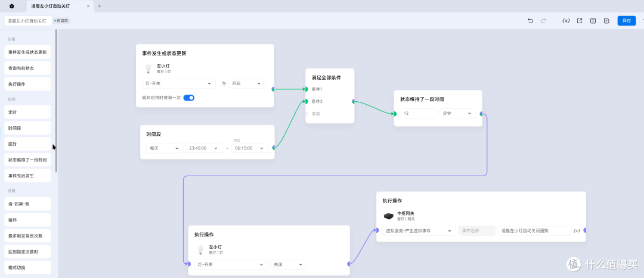
Task: Click the 时间段 node title
Action: [154, 134]
